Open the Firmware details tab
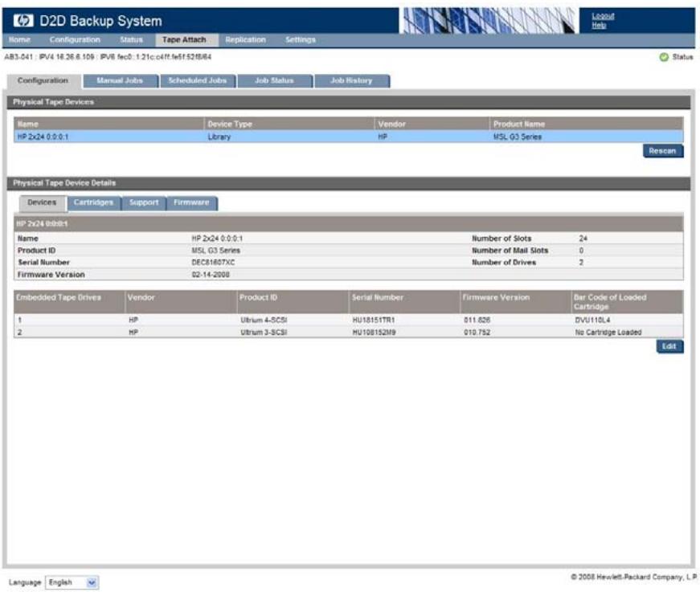The height and width of the screenshot is (592, 700). click(x=192, y=202)
